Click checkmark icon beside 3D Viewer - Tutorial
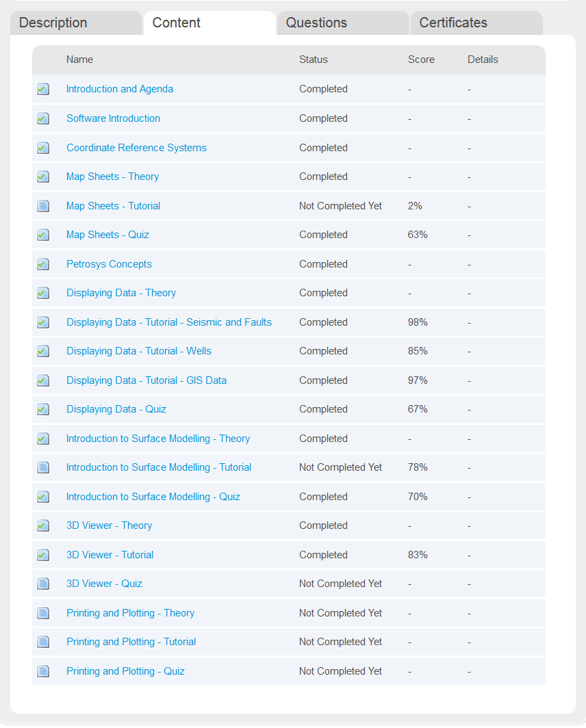The width and height of the screenshot is (586, 728). tap(43, 555)
